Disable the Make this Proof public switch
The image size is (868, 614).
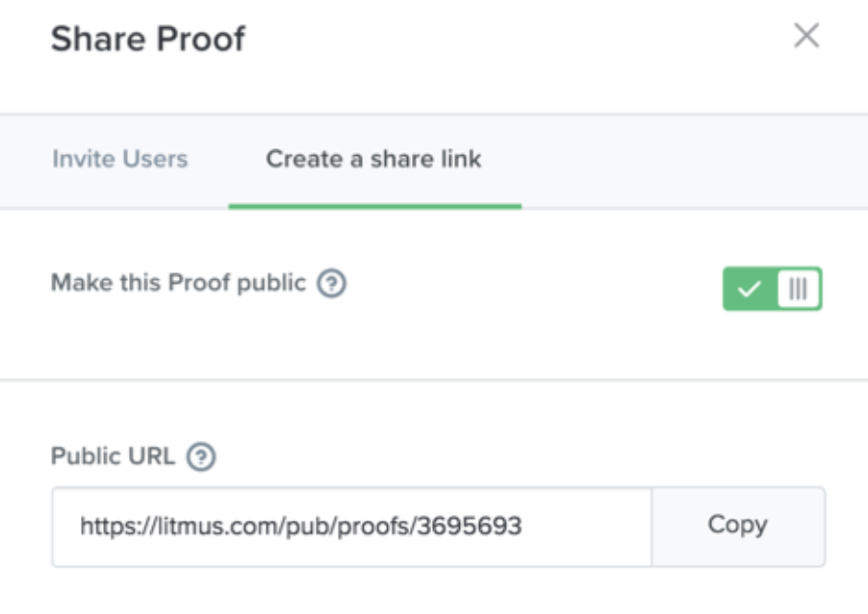772,289
